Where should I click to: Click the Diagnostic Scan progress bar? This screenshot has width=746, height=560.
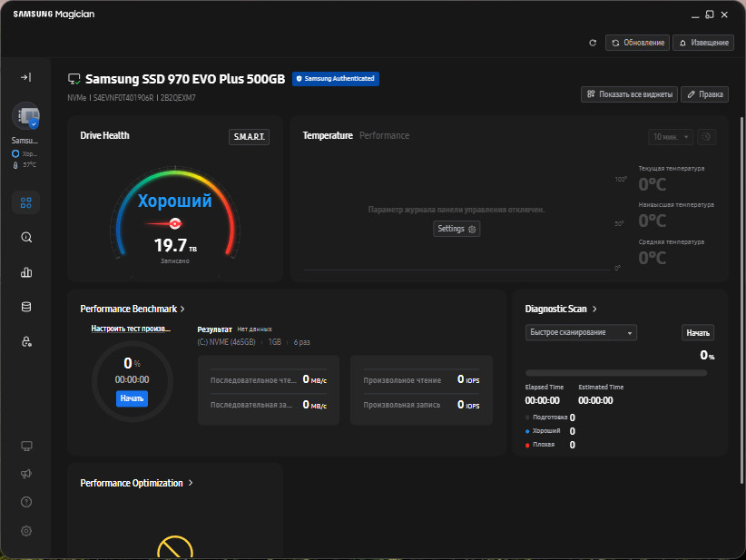point(617,372)
